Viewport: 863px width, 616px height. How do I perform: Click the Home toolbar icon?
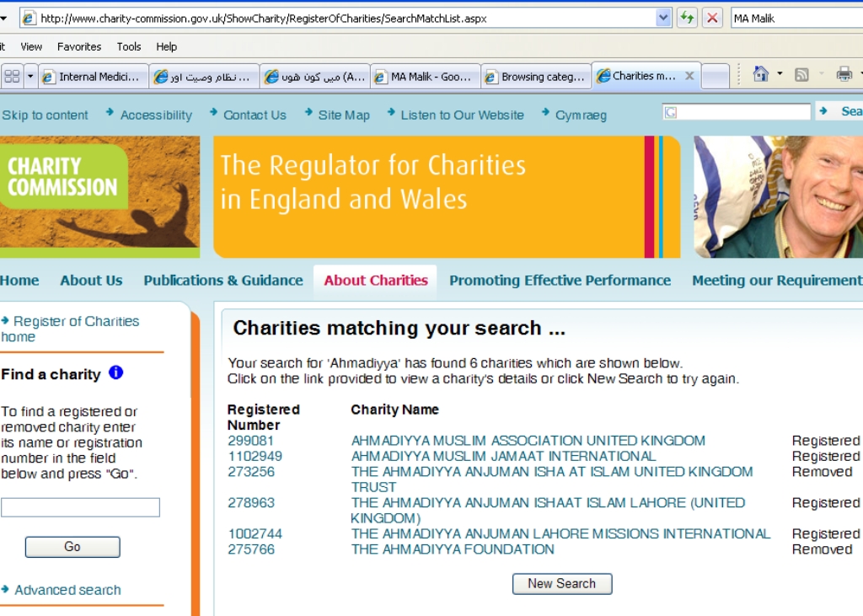tap(761, 75)
